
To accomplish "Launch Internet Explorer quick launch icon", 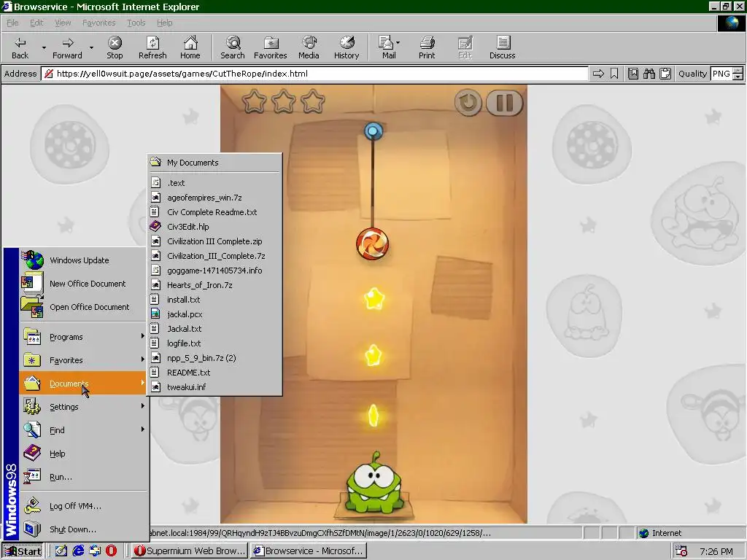I will pyautogui.click(x=78, y=551).
